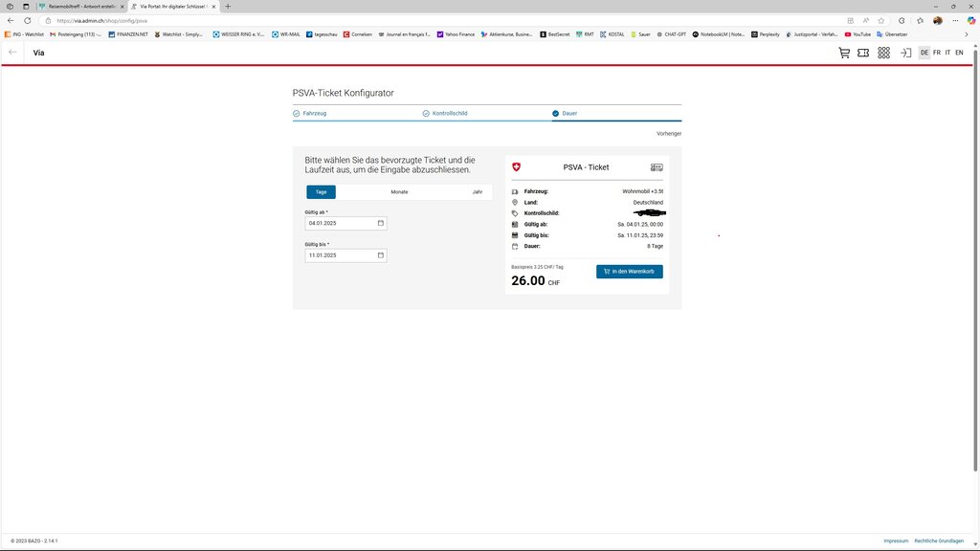The width and height of the screenshot is (980, 551).
Task: Open calendar picker for Gültig ab field
Action: (x=381, y=223)
